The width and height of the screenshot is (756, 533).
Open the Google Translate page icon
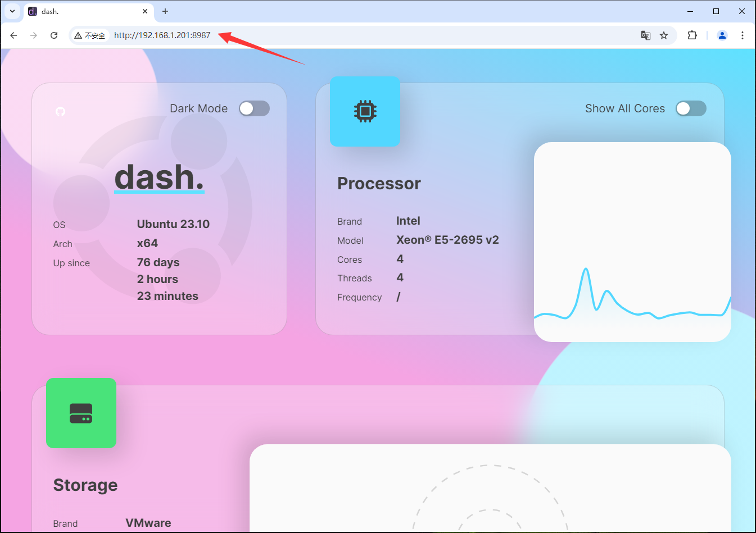(645, 35)
